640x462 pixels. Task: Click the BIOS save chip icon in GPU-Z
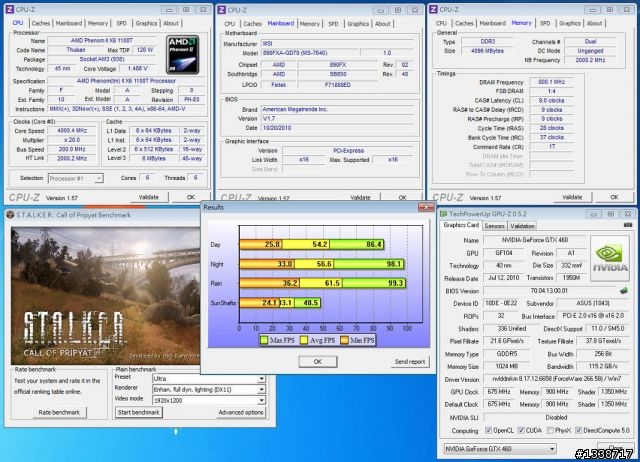click(623, 291)
